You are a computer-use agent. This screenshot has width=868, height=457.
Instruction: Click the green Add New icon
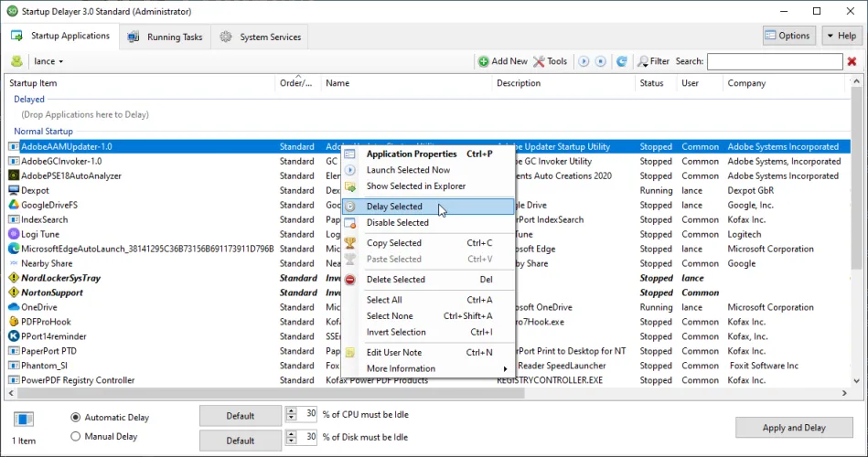(x=483, y=61)
